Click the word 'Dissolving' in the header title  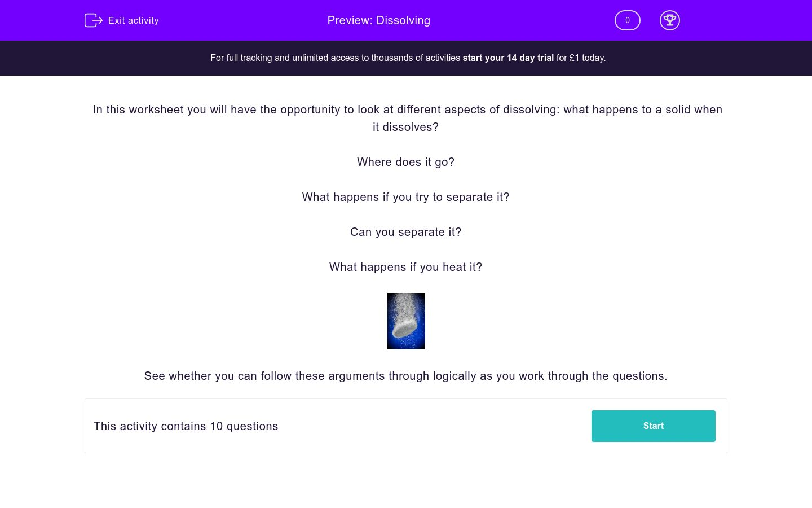[403, 20]
